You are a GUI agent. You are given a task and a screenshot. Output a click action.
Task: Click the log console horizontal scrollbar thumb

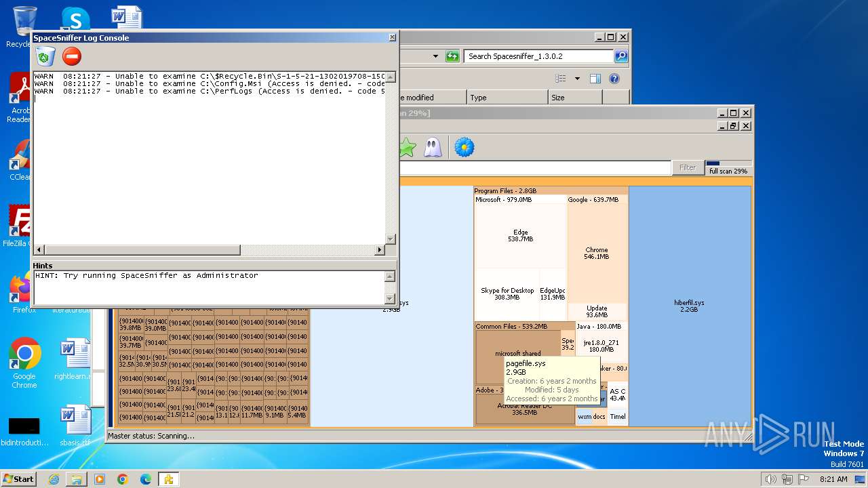pyautogui.click(x=142, y=250)
